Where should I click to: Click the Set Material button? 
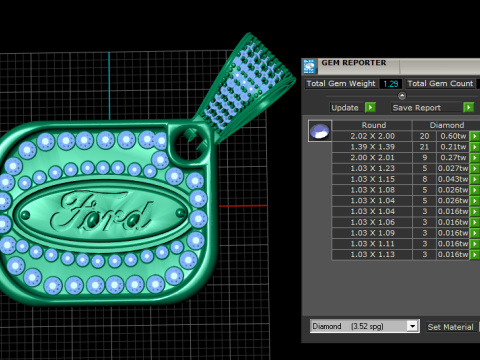pyautogui.click(x=450, y=327)
